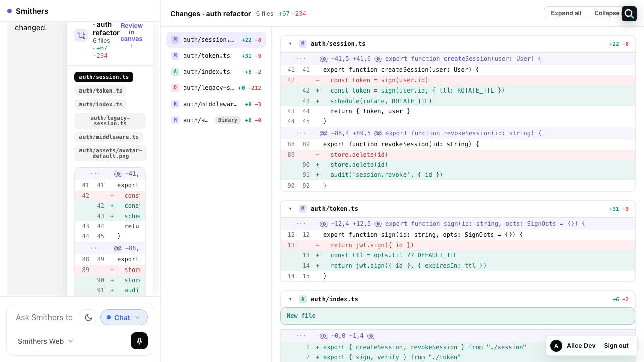644x362 pixels.
Task: Select the auth/a… binary file in list
Action: click(x=216, y=120)
